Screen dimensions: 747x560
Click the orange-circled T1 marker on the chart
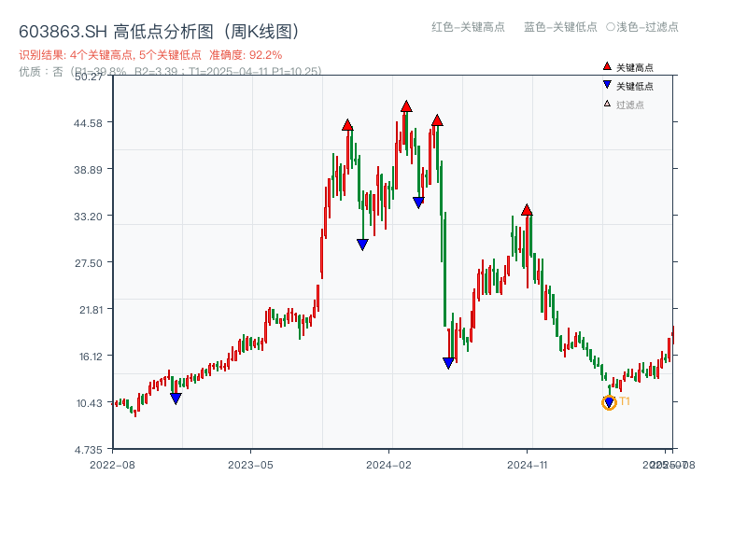[609, 401]
